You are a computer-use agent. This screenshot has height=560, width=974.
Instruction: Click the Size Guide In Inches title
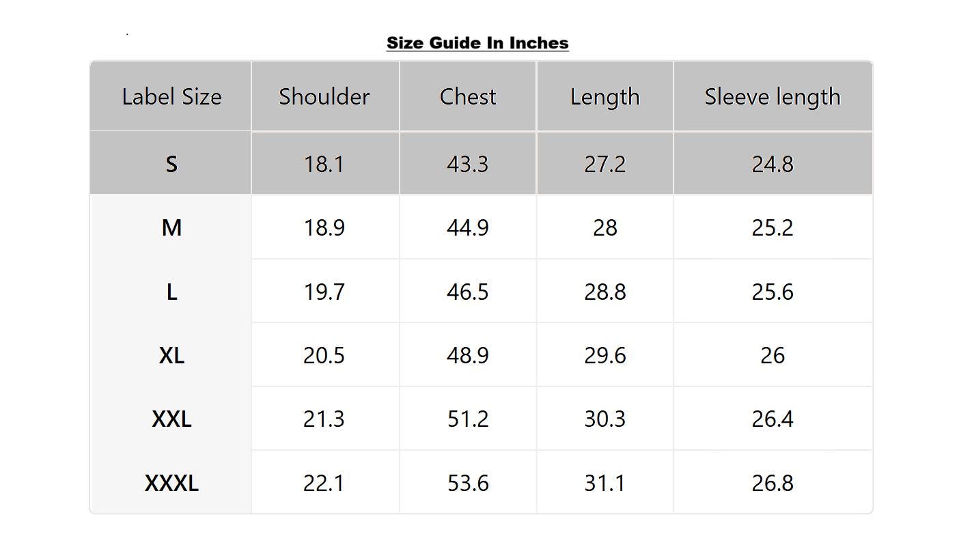pyautogui.click(x=477, y=43)
